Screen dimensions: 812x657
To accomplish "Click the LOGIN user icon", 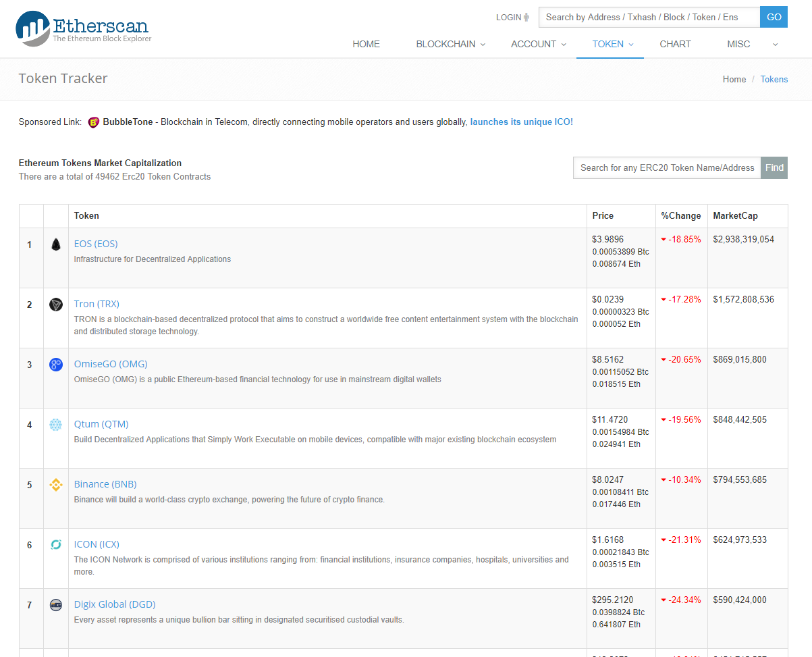I will pos(526,18).
